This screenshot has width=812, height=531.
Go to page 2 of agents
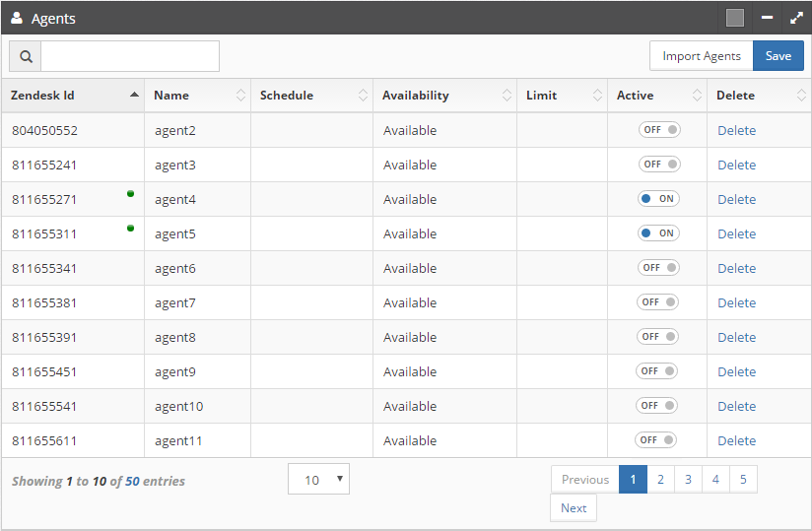(x=660, y=480)
